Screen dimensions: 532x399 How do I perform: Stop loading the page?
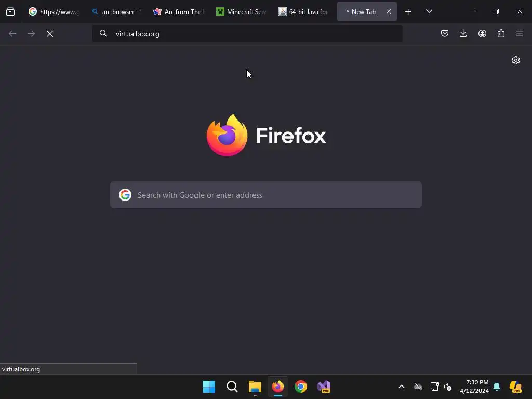(50, 34)
